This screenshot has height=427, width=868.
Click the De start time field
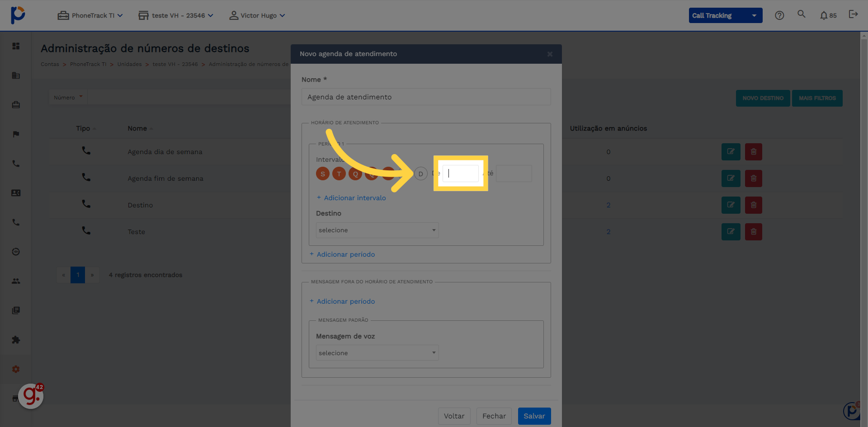[460, 174]
